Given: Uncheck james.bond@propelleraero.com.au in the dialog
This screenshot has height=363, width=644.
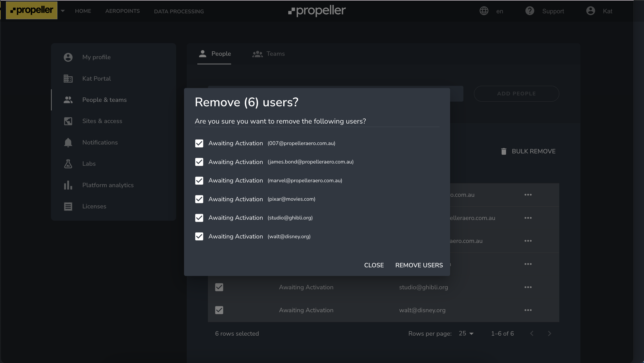Looking at the screenshot, I should click(199, 162).
